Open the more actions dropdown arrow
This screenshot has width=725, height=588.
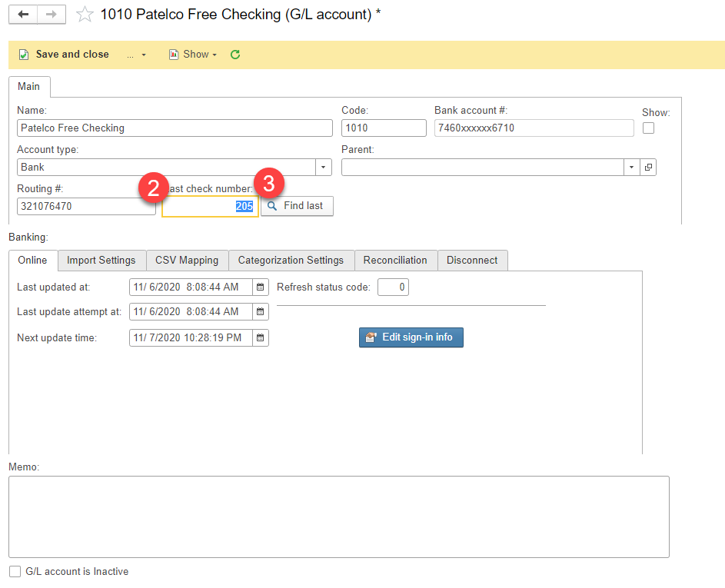(x=144, y=55)
